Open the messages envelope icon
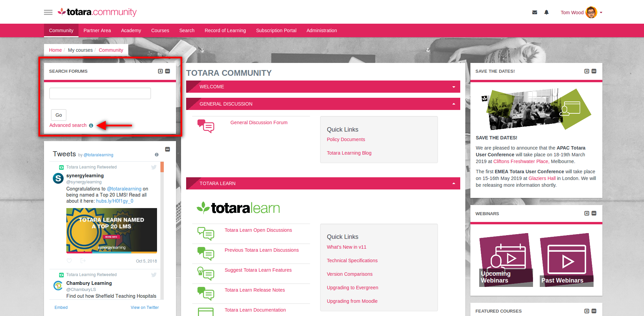This screenshot has height=316, width=644. 535,13
